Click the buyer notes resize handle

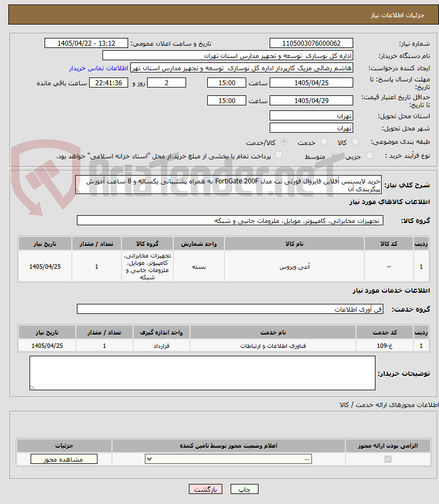pyautogui.click(x=32, y=387)
